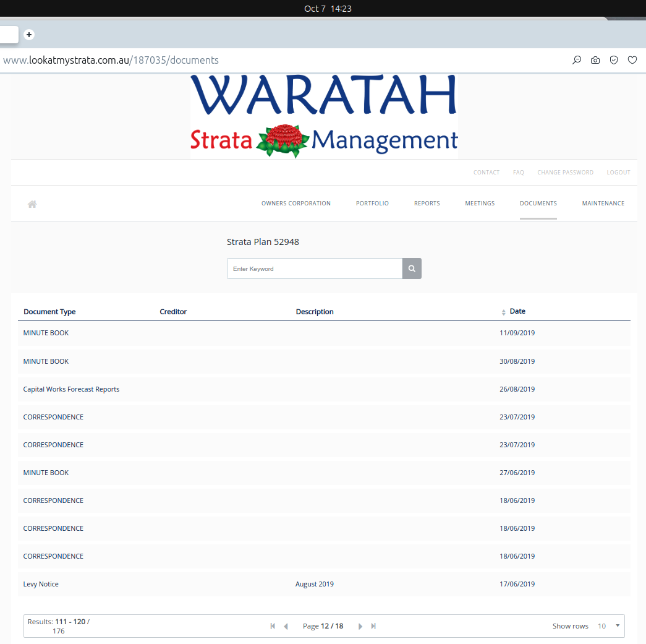This screenshot has width=646, height=644.
Task: Click the Enter Keyword search field
Action: coord(315,268)
